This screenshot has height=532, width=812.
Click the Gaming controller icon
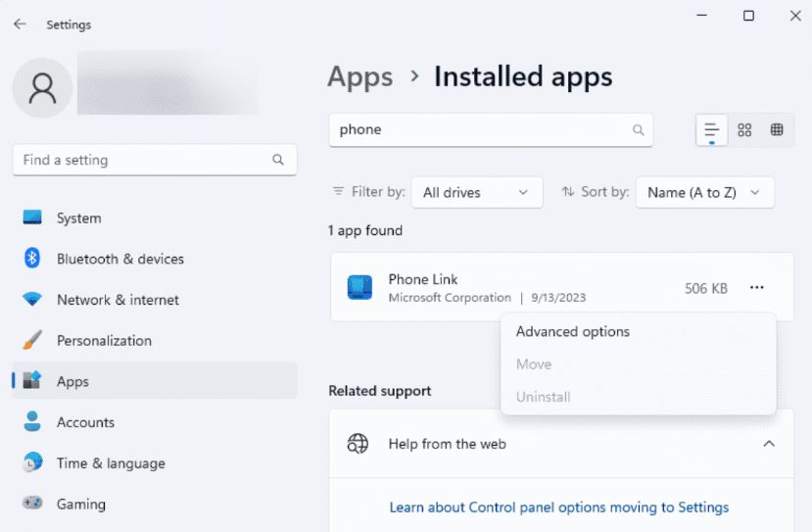click(32, 503)
